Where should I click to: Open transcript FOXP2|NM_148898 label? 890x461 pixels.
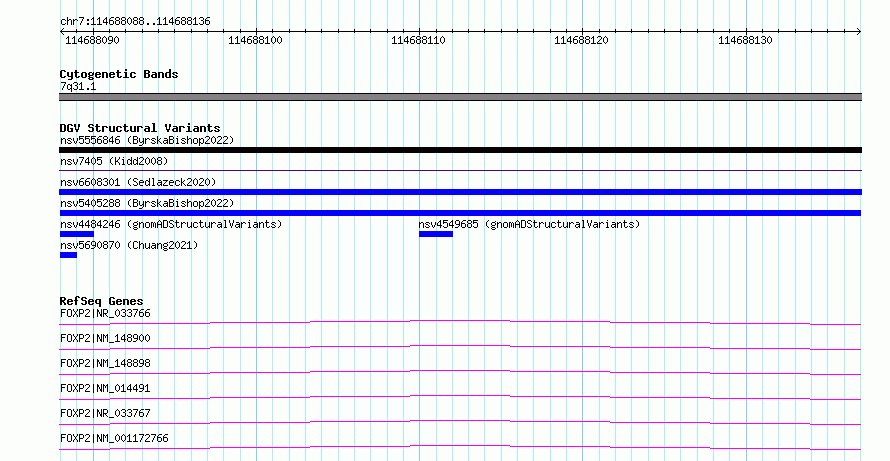(x=105, y=363)
